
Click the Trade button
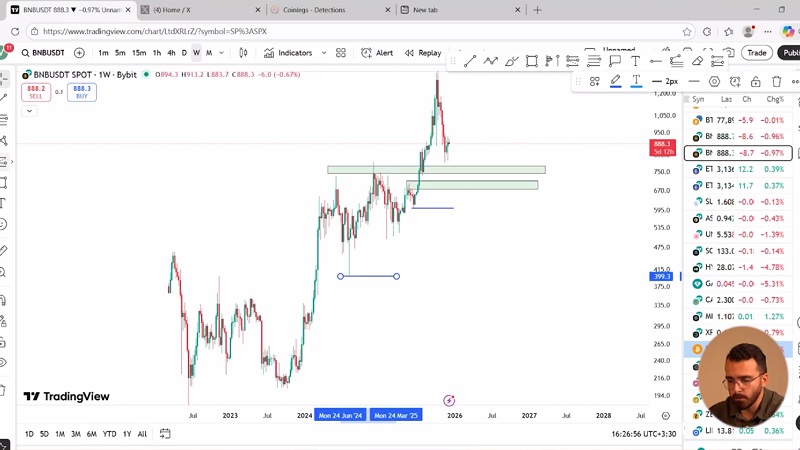(x=757, y=53)
